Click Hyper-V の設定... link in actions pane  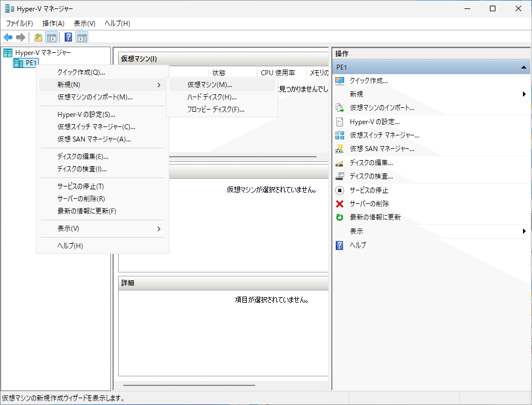tap(375, 122)
